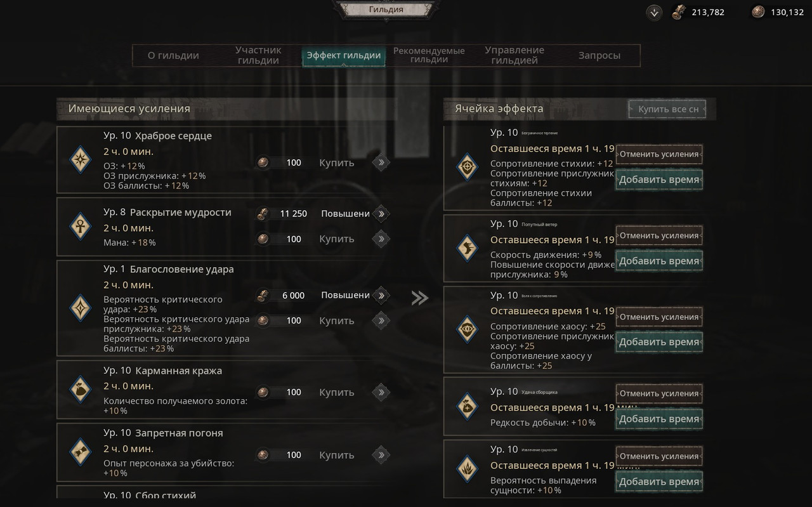Click the essence extraction flame effect icon
Image resolution: width=812 pixels, height=507 pixels.
468,470
